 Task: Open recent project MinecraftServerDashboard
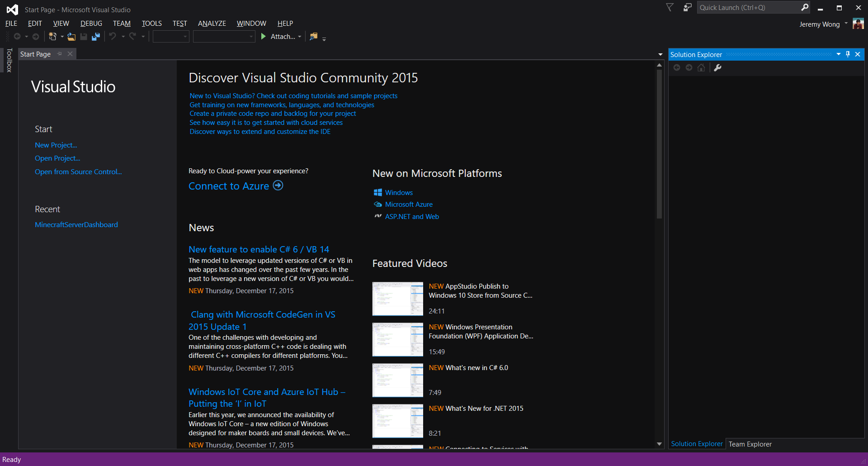(x=76, y=225)
